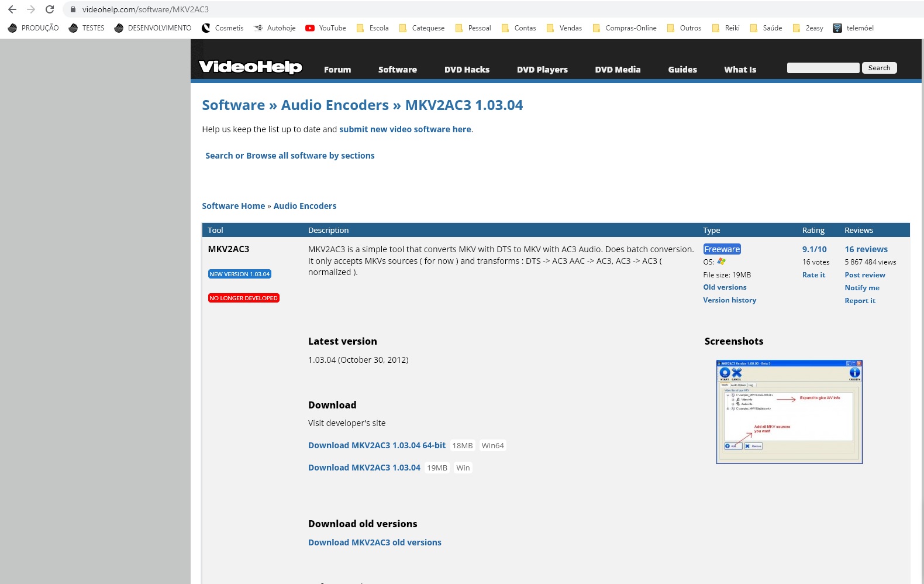924x584 pixels.
Task: Open the PRODUÇÃO bookmark
Action: point(33,28)
